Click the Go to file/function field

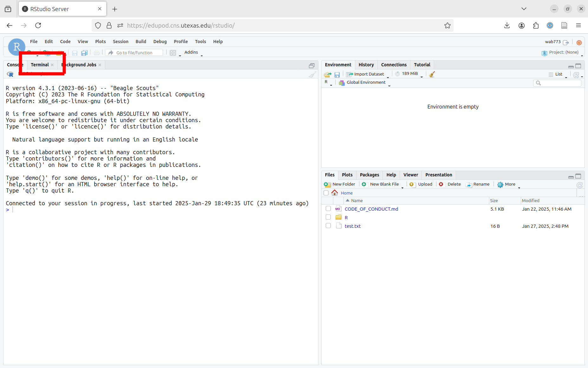134,53
